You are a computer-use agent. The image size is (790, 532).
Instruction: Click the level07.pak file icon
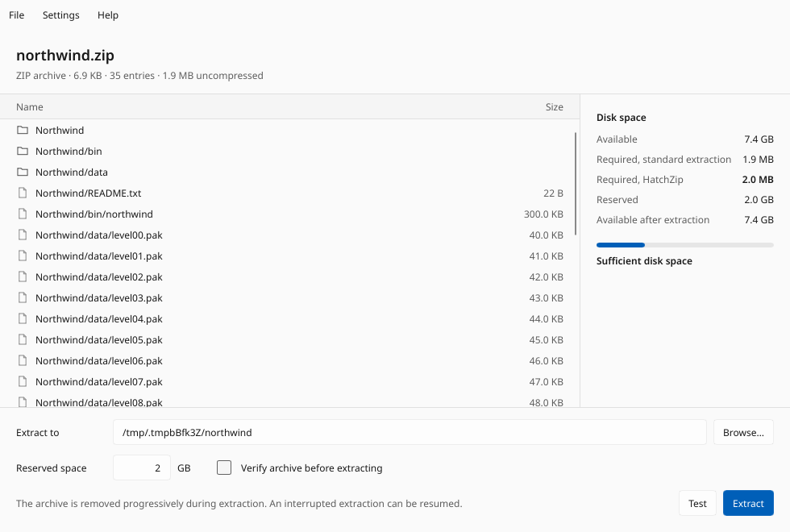coord(23,382)
